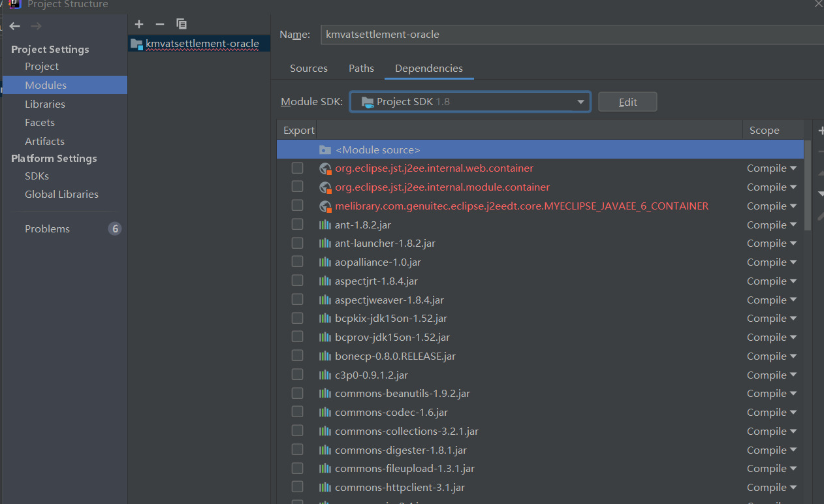Click the library icon of aspectjrt-1.8.4.jar
The width and height of the screenshot is (824, 504).
click(x=325, y=281)
